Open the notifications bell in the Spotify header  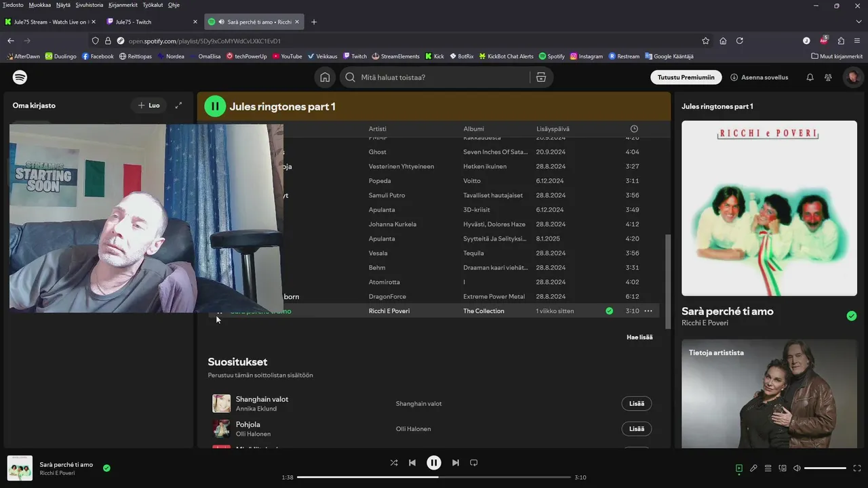[810, 77]
